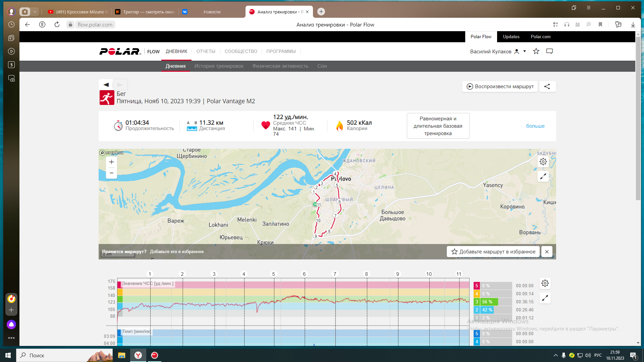The width and height of the screenshot is (644, 362).
Task: Click lap marker 6 on the chart
Action: tap(304, 274)
